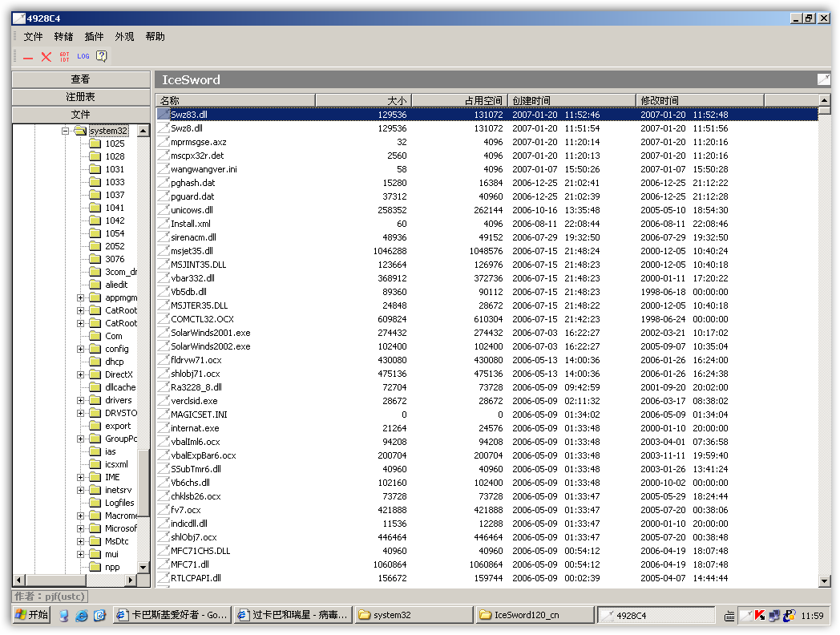Open the 外观 menu

click(x=124, y=36)
